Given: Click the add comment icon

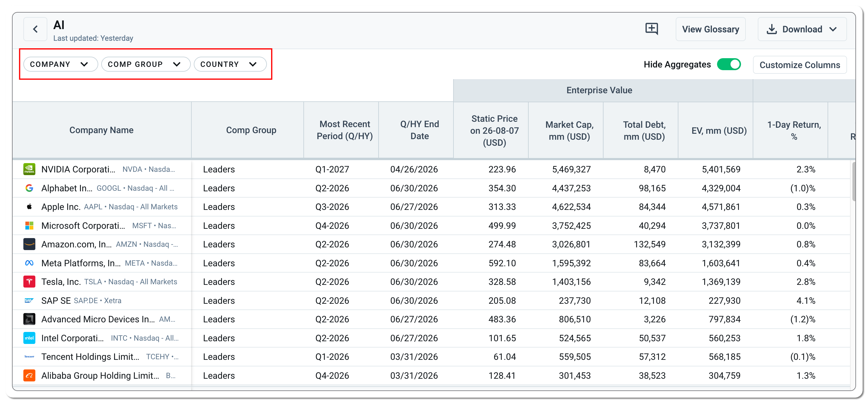Looking at the screenshot, I should point(651,29).
